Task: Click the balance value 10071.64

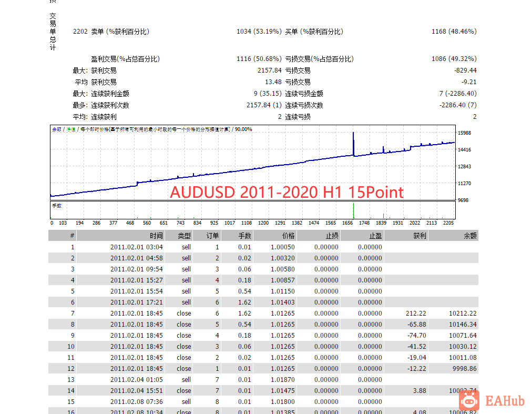Action: (463, 335)
